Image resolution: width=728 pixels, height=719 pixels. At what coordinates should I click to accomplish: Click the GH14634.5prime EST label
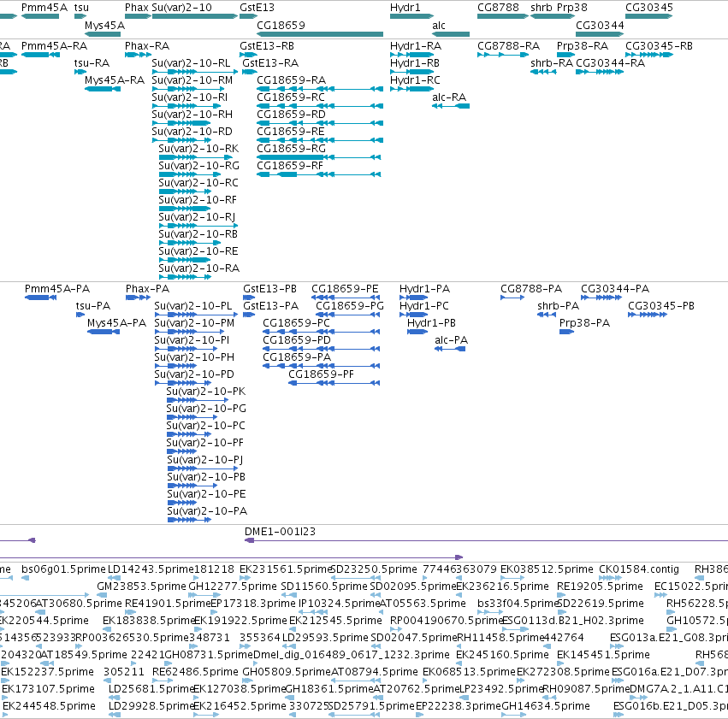coord(546,705)
